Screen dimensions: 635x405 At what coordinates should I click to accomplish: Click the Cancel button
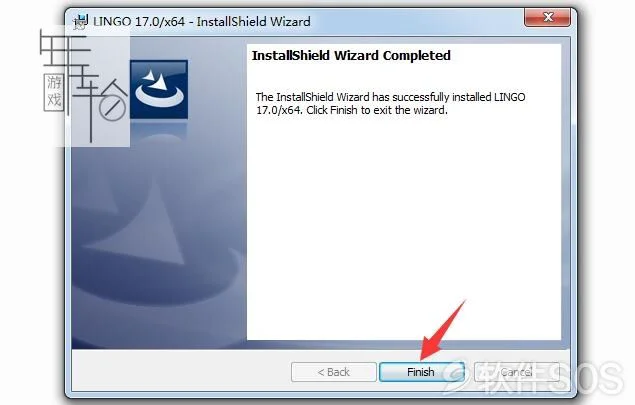(516, 372)
